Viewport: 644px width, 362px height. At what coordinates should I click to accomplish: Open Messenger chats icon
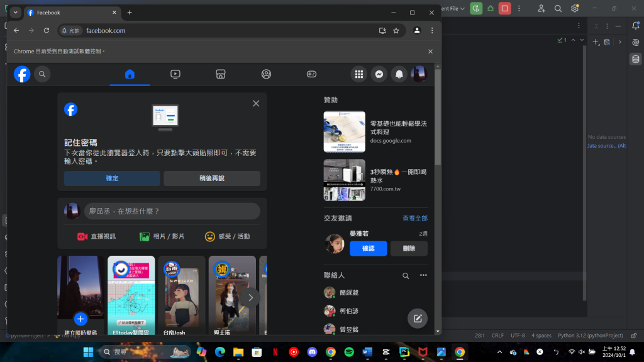tap(379, 74)
